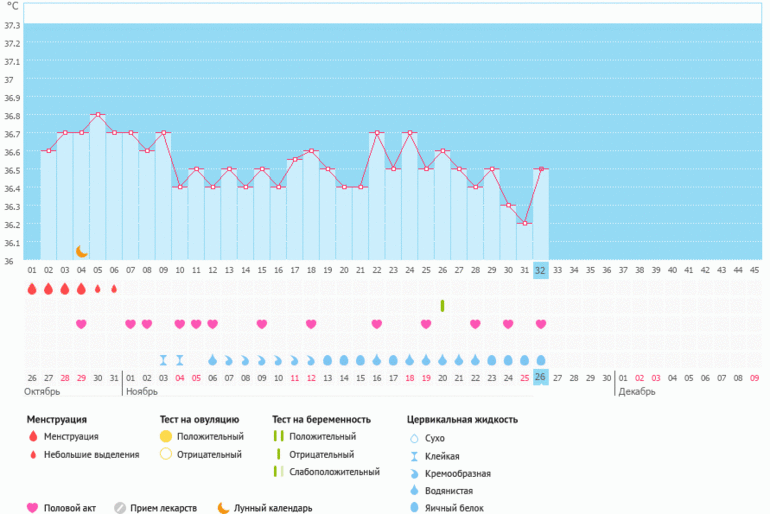The width and height of the screenshot is (770, 514).
Task: Click the 'Ноябрь' month label
Action: 140,392
